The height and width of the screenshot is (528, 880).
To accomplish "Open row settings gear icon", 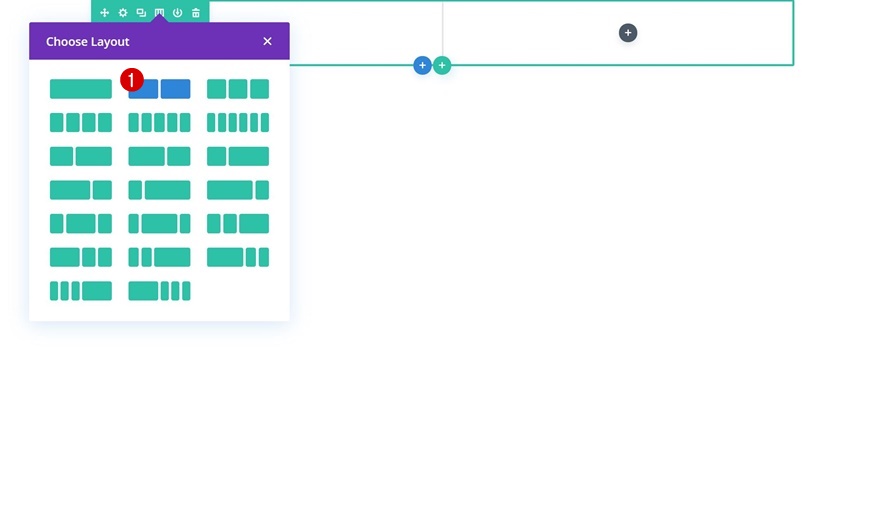I will [123, 12].
